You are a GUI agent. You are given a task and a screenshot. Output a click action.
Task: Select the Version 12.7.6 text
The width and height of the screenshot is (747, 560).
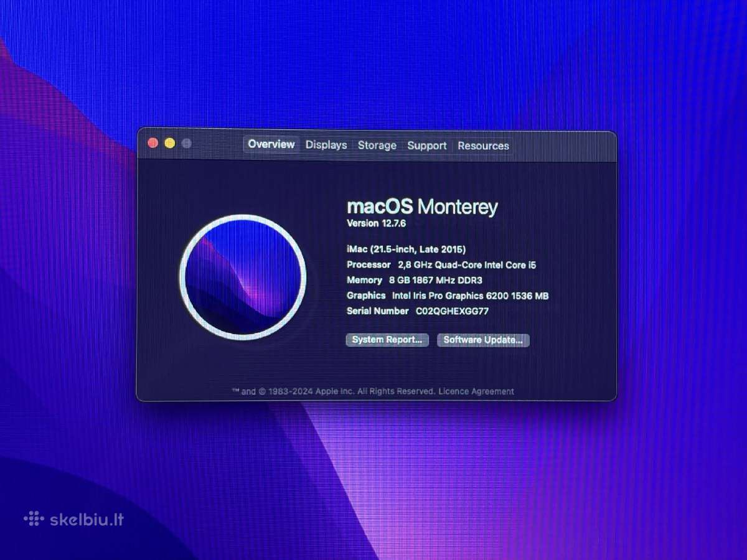376,223
